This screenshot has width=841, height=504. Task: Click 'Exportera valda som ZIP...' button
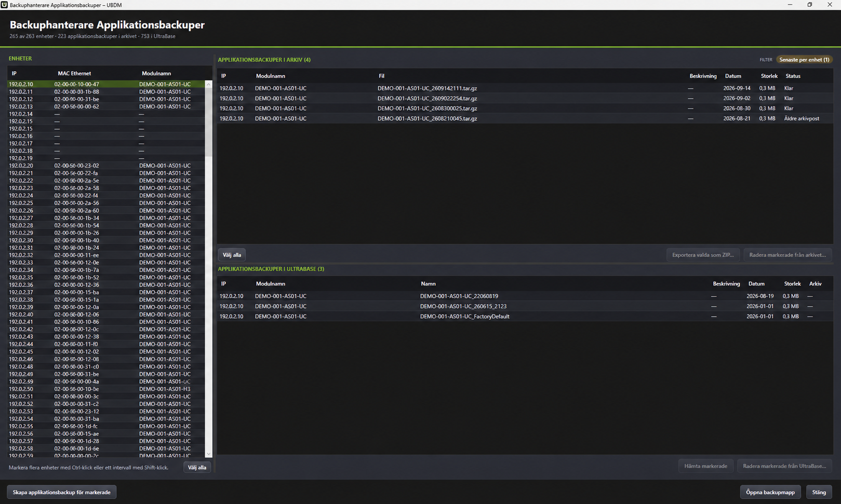click(703, 255)
